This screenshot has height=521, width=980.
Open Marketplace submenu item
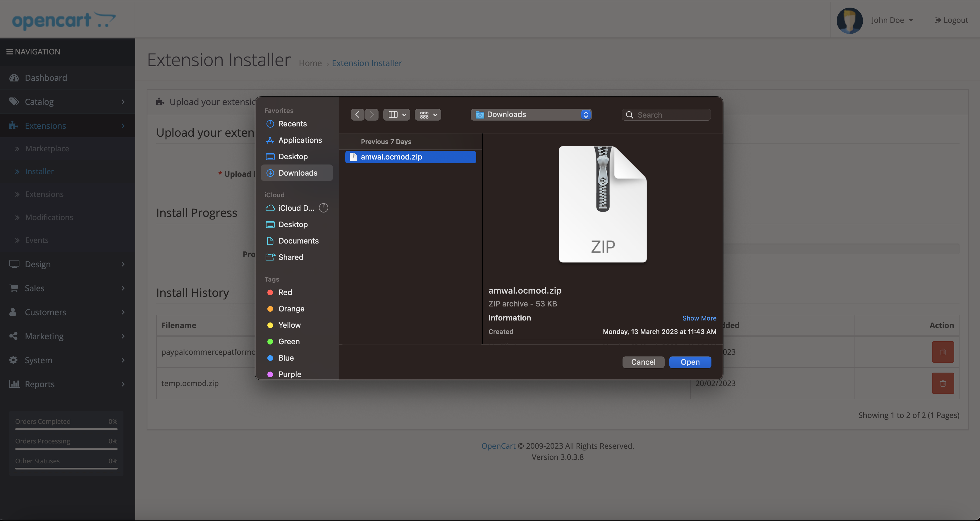pos(67,148)
